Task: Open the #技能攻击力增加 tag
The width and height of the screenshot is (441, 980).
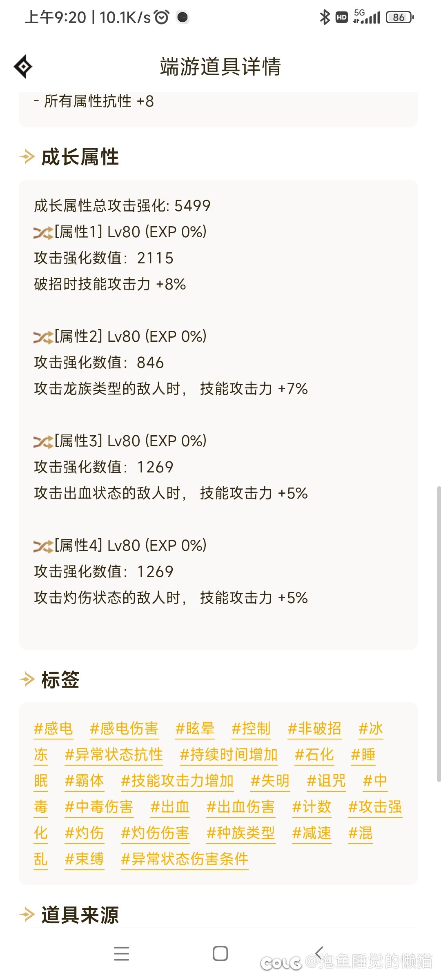Action: pos(177,781)
